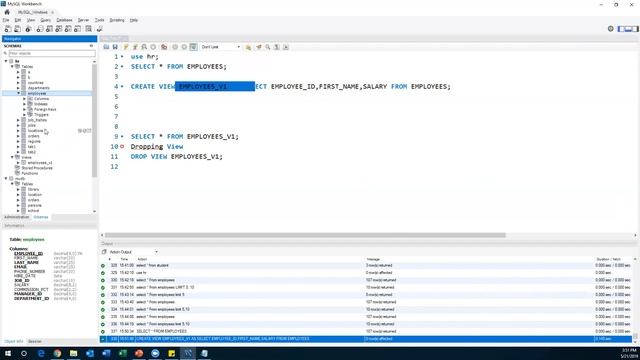Create new view icon in main toolbar

pos(59,29)
